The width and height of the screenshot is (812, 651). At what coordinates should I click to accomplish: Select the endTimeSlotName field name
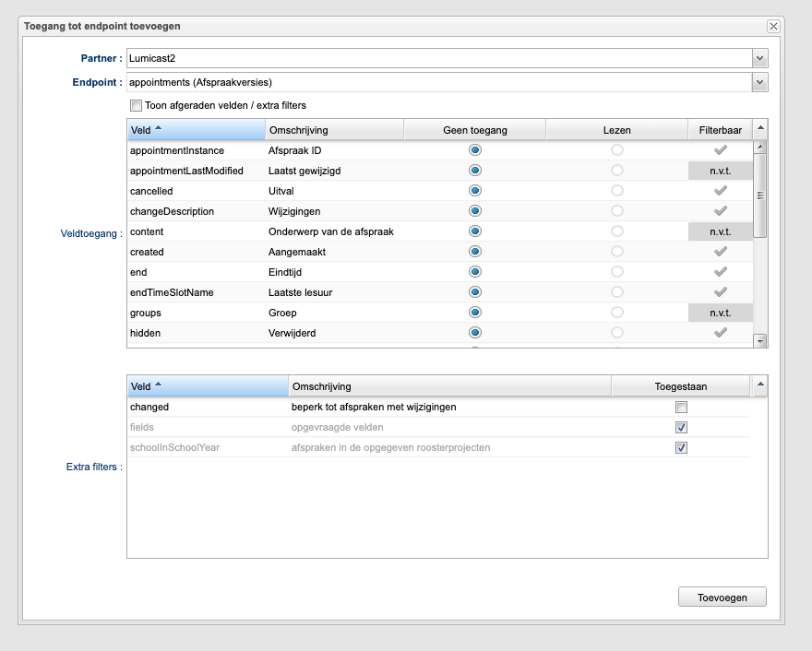(x=172, y=292)
